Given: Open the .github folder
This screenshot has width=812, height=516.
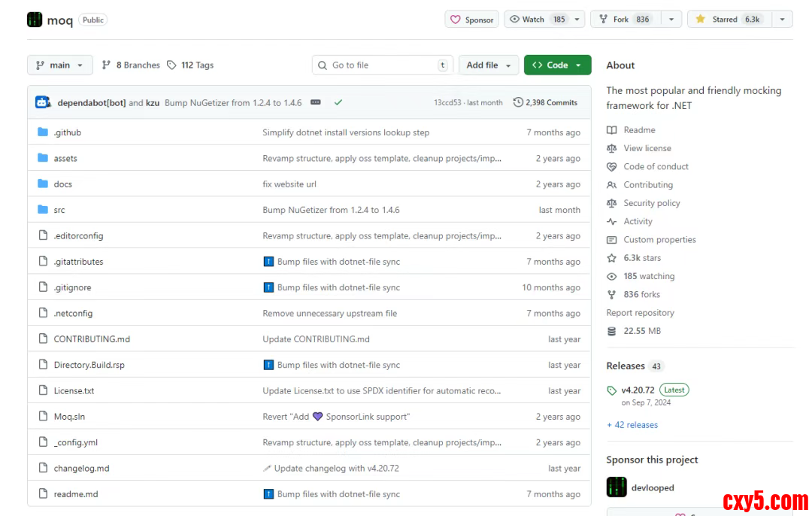Looking at the screenshot, I should (x=67, y=132).
